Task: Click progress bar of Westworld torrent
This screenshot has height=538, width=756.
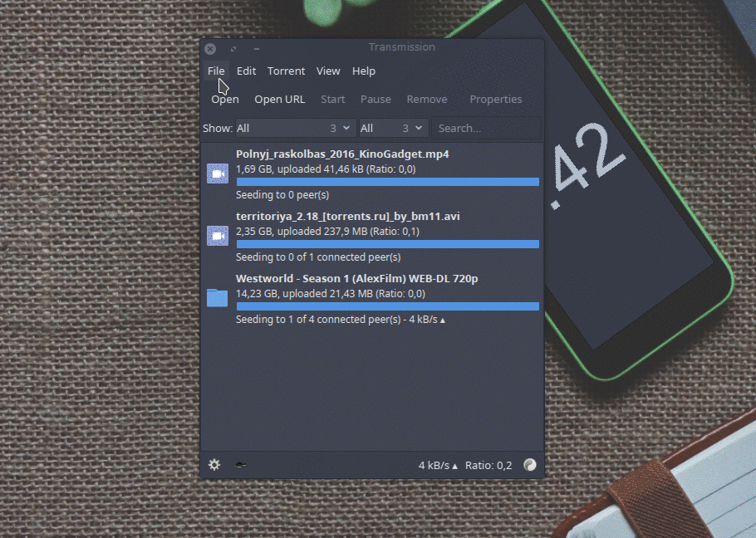Action: tap(388, 306)
